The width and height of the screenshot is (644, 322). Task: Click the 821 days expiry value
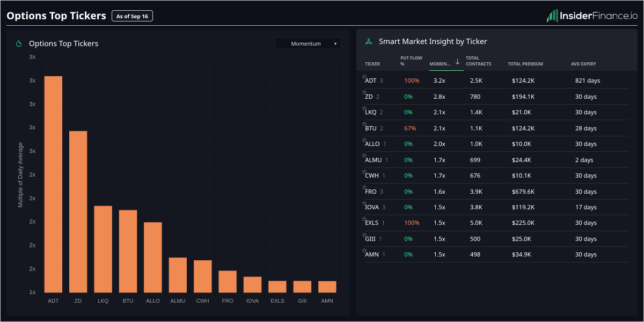[x=588, y=80]
